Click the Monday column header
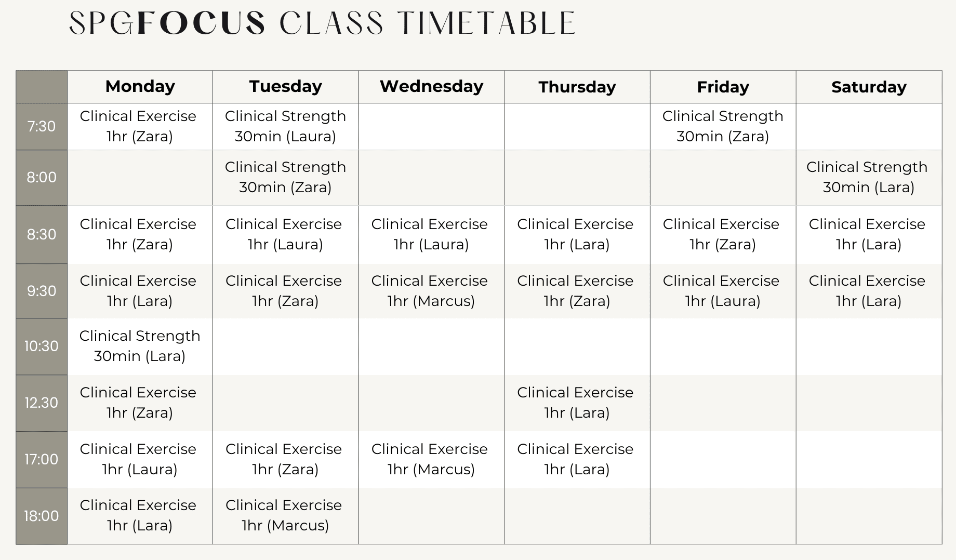 [x=140, y=86]
